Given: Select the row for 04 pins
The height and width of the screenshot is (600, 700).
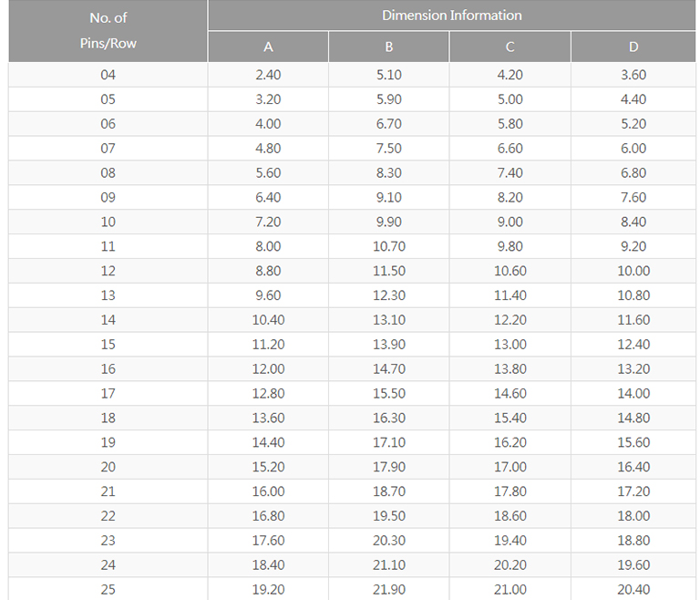Looking at the screenshot, I should click(108, 75).
